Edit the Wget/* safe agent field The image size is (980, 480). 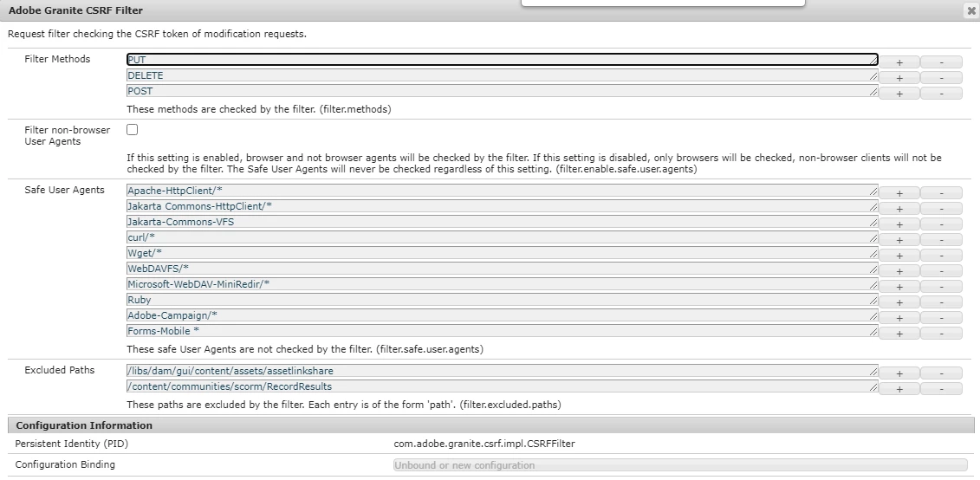[502, 252]
